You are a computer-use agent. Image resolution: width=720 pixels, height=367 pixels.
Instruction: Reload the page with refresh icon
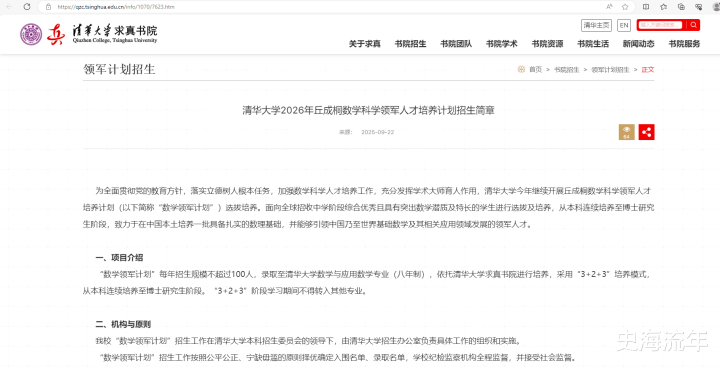27,7
